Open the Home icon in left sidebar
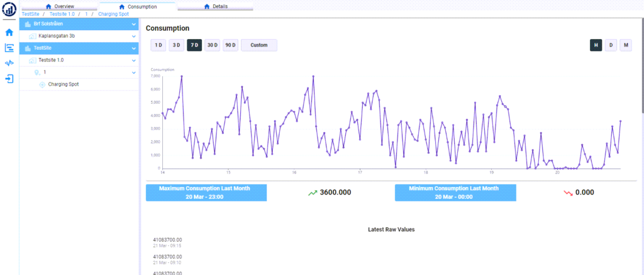Image resolution: width=644 pixels, height=275 pixels. (9, 32)
